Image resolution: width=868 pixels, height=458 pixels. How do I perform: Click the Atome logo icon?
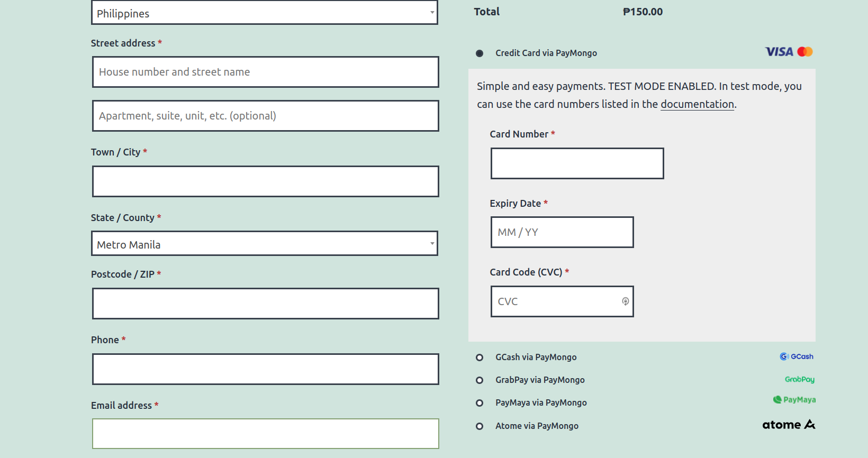point(789,425)
